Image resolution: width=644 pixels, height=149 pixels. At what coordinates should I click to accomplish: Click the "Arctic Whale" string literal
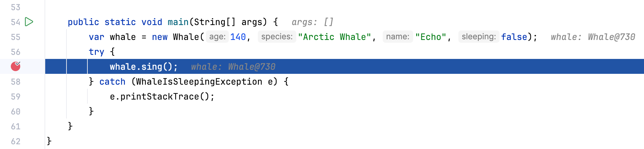coord(334,37)
